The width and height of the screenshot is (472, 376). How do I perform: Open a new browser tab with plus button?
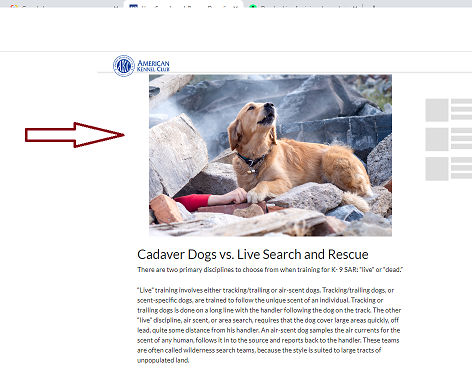pyautogui.click(x=374, y=6)
